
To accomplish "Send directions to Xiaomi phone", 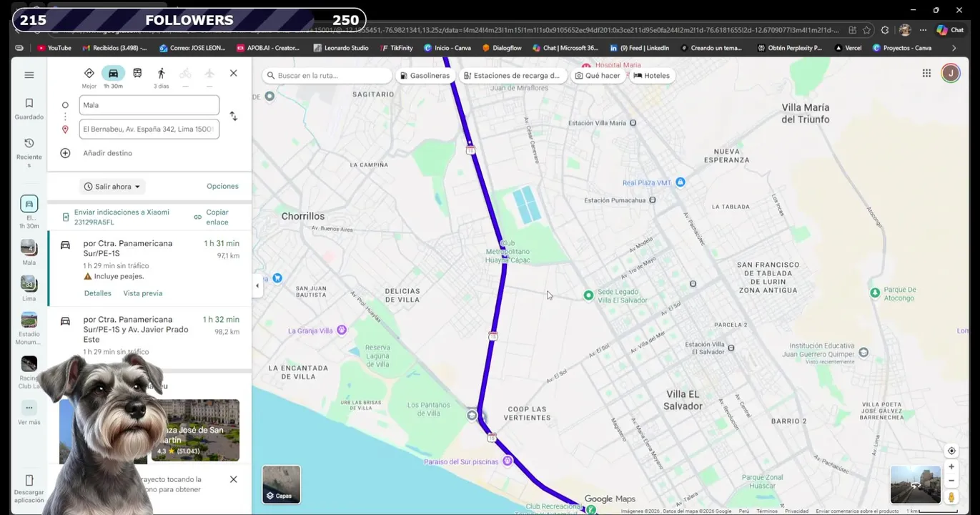I will tap(121, 217).
